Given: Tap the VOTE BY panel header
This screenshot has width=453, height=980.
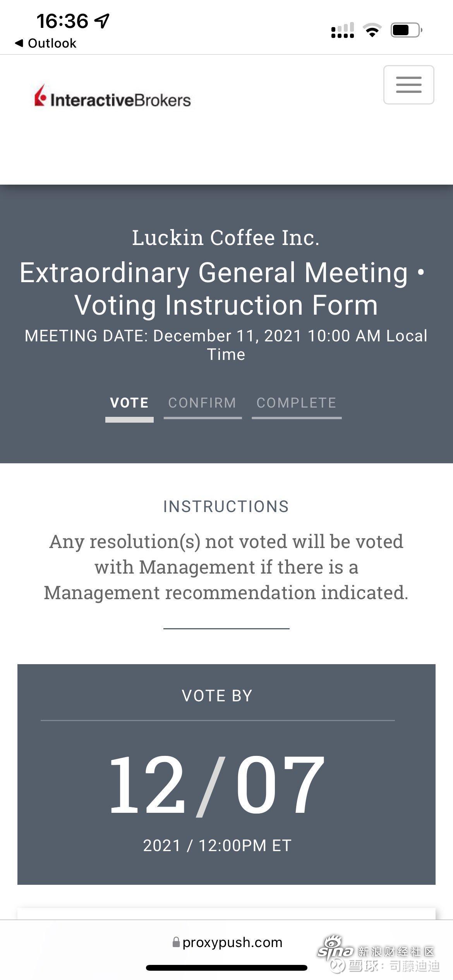Looking at the screenshot, I should coord(217,696).
